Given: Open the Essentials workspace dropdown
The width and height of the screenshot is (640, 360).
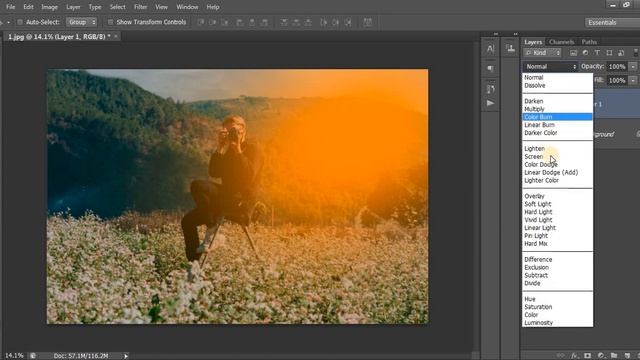Looking at the screenshot, I should coord(612,22).
